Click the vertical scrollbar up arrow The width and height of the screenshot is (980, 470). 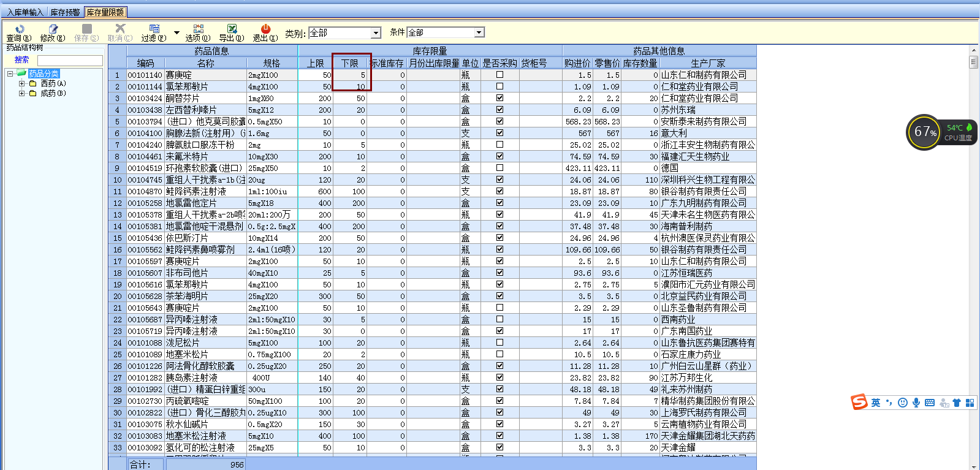[973, 50]
